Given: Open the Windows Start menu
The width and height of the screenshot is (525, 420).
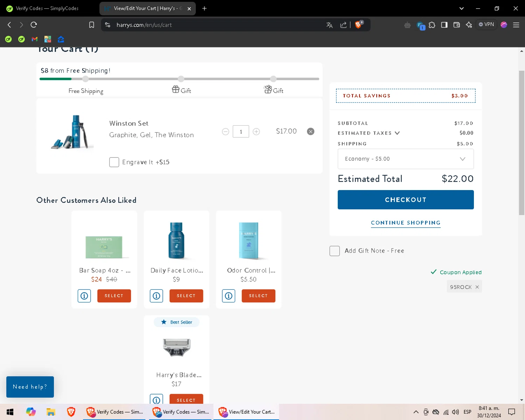Looking at the screenshot, I should pos(10,412).
